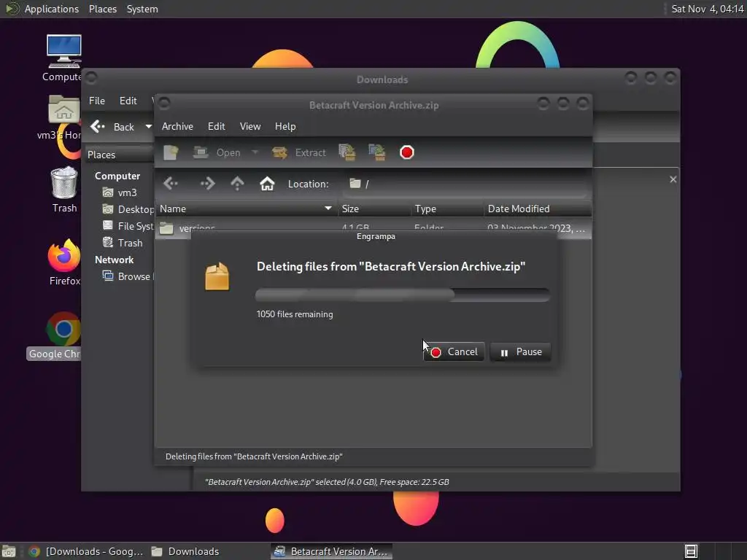Open the Archive menu in Engrampa
The height and width of the screenshot is (560, 747).
177,126
